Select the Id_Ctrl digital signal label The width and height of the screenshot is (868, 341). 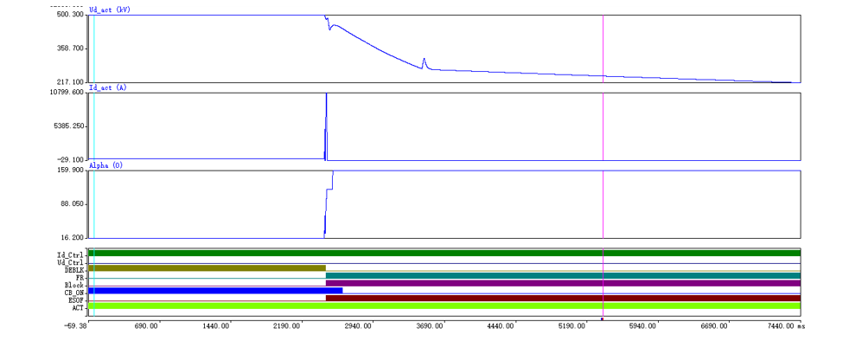(x=70, y=254)
